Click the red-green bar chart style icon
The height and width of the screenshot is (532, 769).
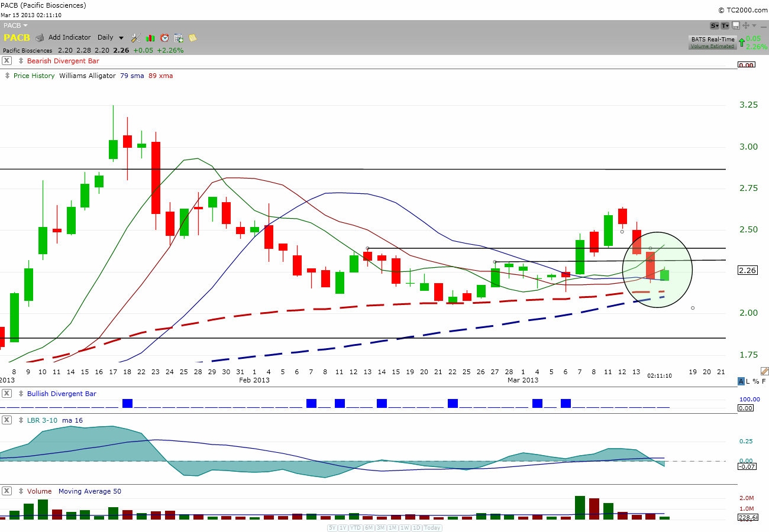(150, 38)
